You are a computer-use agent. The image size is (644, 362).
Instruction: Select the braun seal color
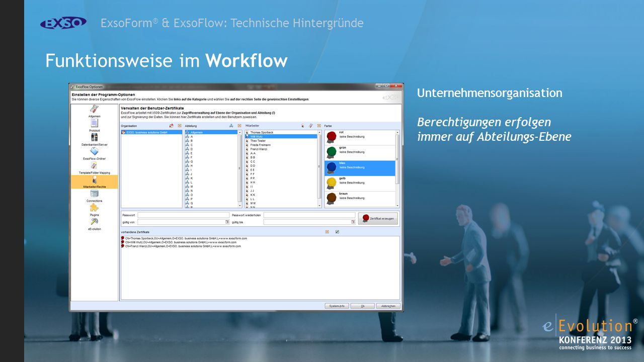pyautogui.click(x=360, y=198)
